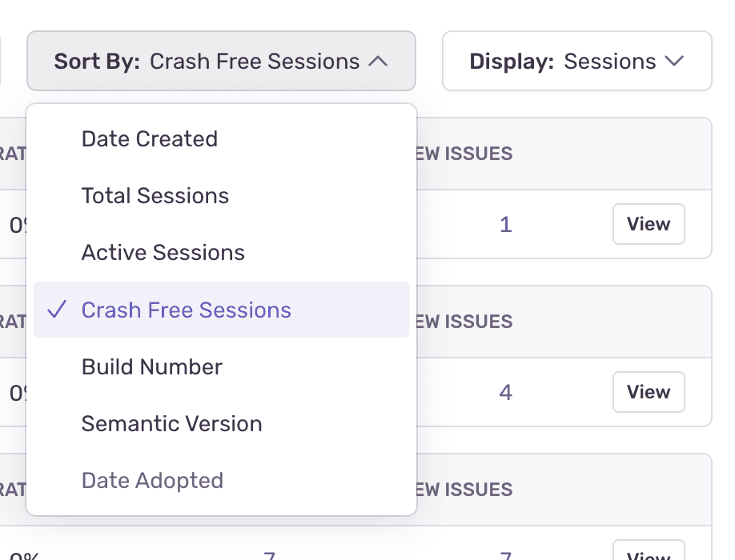
Task: Click the greyed Date Adopted option
Action: (x=152, y=480)
